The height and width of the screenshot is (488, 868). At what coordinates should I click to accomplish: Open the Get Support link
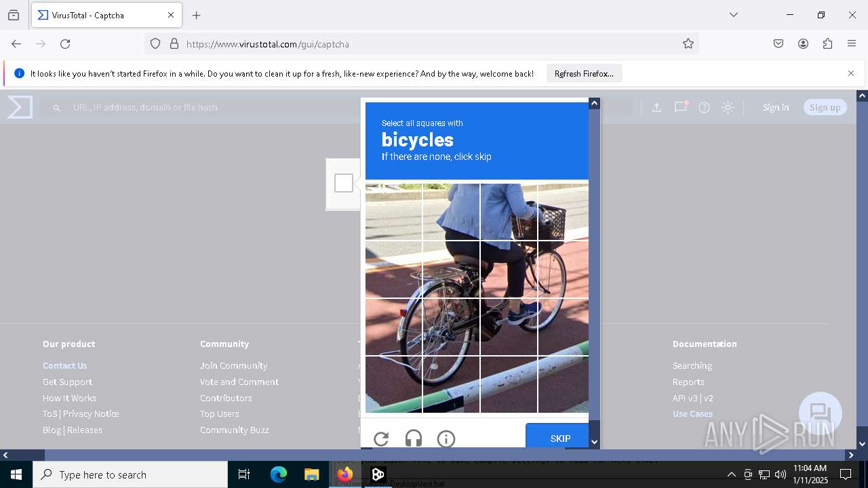(67, 382)
